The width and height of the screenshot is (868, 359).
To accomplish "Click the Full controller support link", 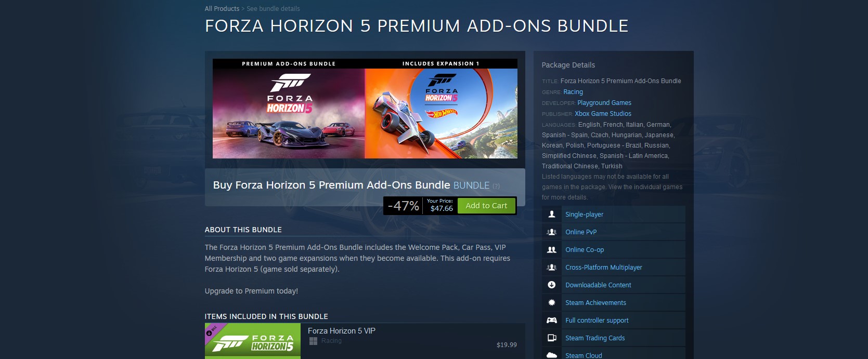I will pos(597,321).
